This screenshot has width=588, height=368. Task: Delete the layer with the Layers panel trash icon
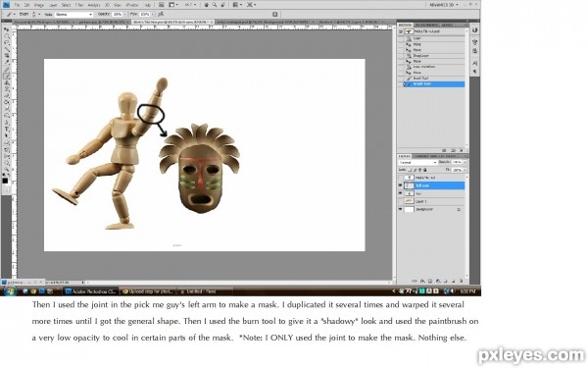click(461, 281)
